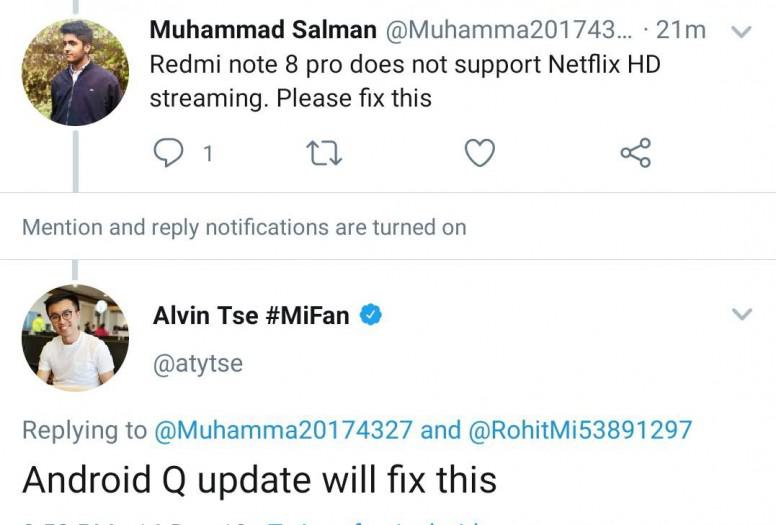Click the mention and reply notifications notice
This screenshot has height=525, width=776.
(x=244, y=227)
